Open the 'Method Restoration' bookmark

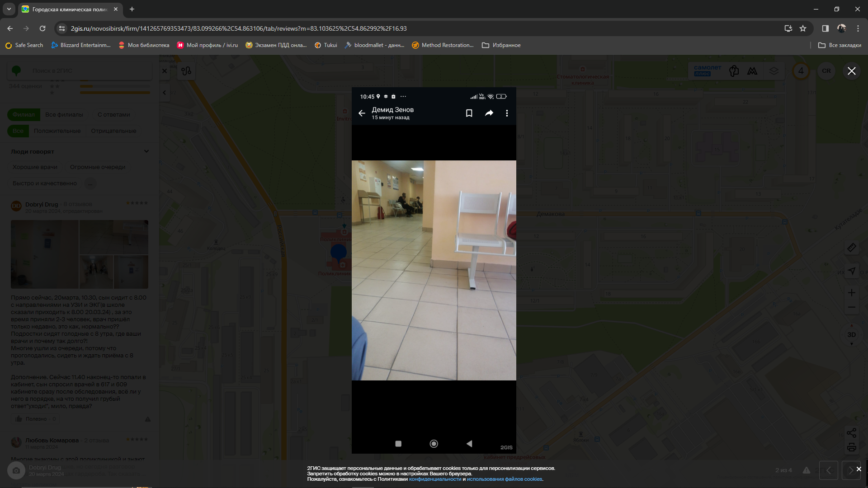443,45
